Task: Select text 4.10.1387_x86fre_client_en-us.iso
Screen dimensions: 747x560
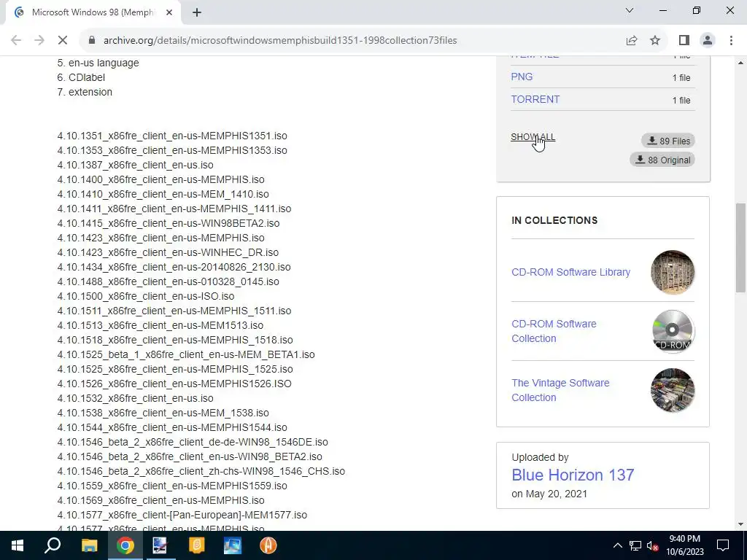Action: tap(135, 165)
